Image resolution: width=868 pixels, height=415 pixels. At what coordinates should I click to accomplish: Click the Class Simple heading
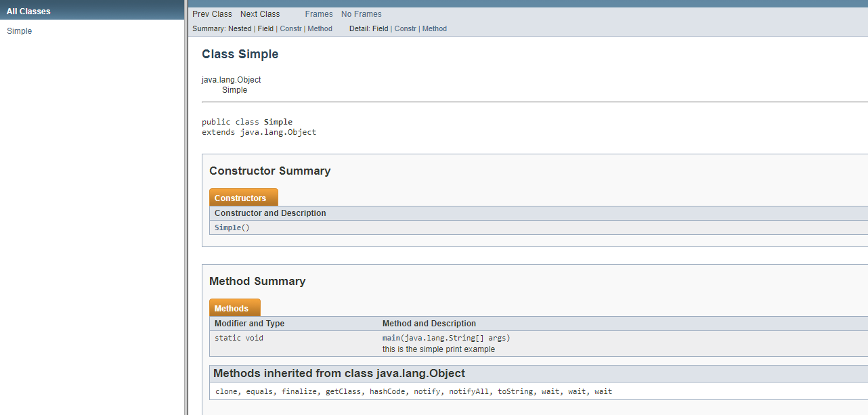pos(240,54)
